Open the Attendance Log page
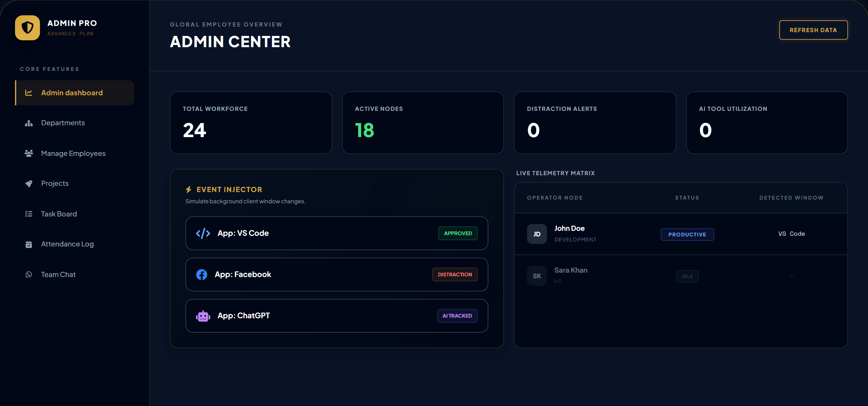 click(x=75, y=244)
